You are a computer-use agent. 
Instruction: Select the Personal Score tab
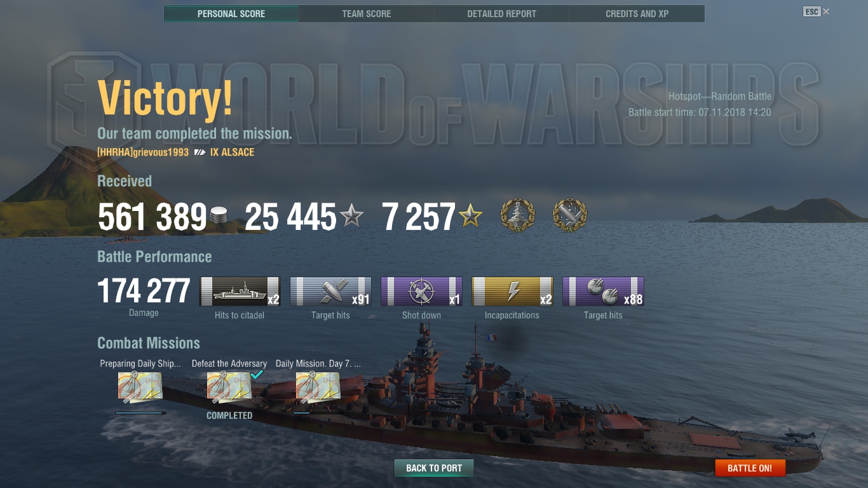[231, 14]
